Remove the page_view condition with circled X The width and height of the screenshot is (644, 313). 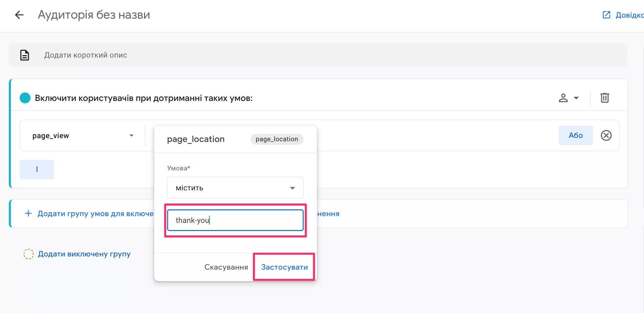(606, 135)
